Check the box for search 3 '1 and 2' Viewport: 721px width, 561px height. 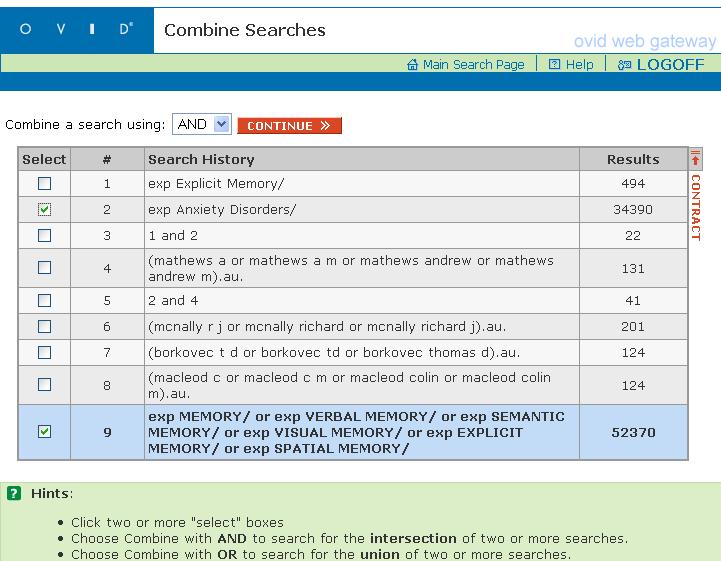coord(44,235)
